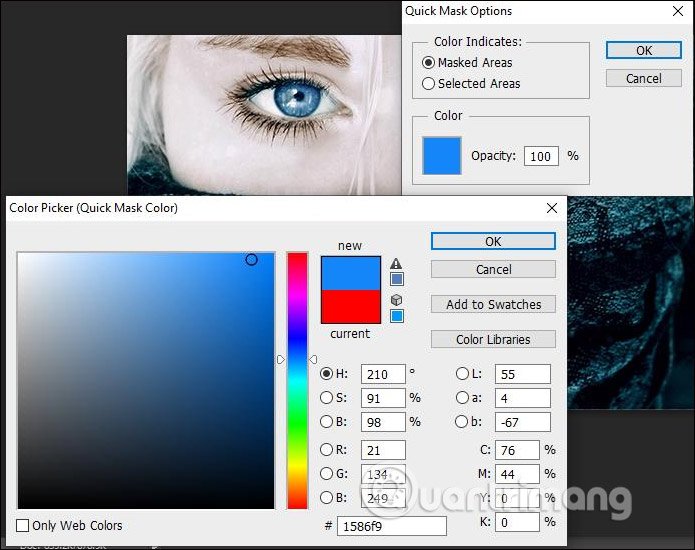Select Selected Areas radio button

click(428, 84)
